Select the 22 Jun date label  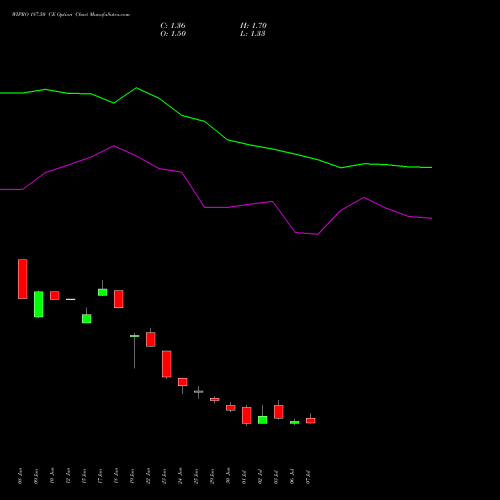tap(148, 476)
